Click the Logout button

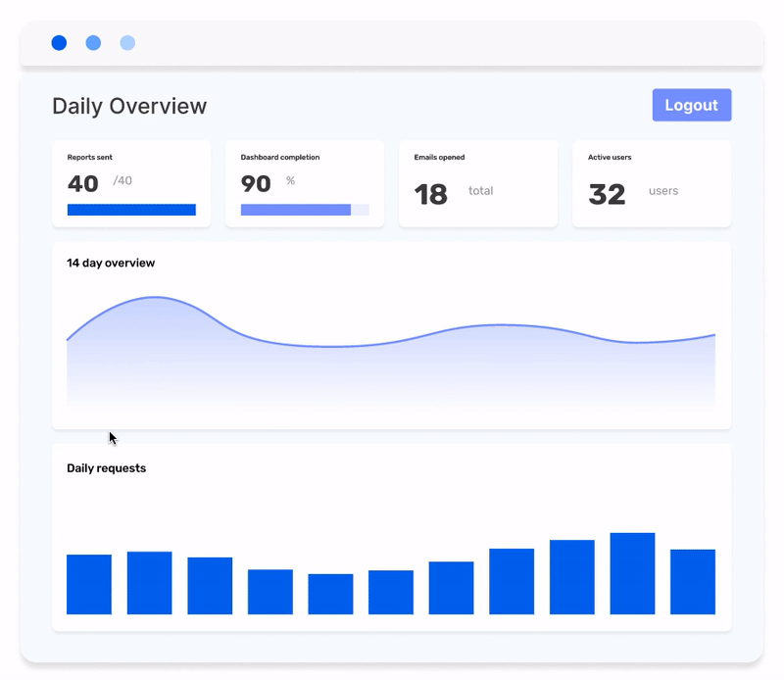[x=692, y=104]
